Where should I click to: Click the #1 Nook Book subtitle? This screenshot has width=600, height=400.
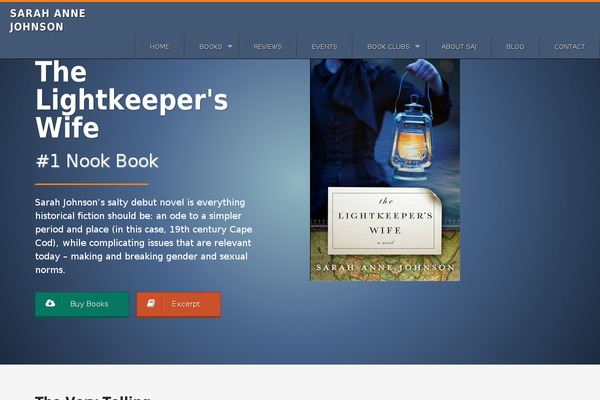[x=97, y=161]
